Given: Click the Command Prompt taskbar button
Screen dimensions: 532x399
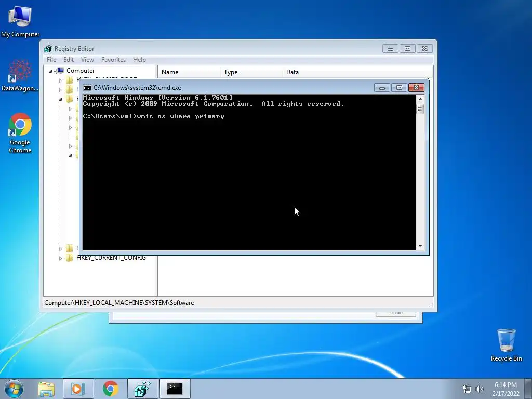Looking at the screenshot, I should pos(175,389).
